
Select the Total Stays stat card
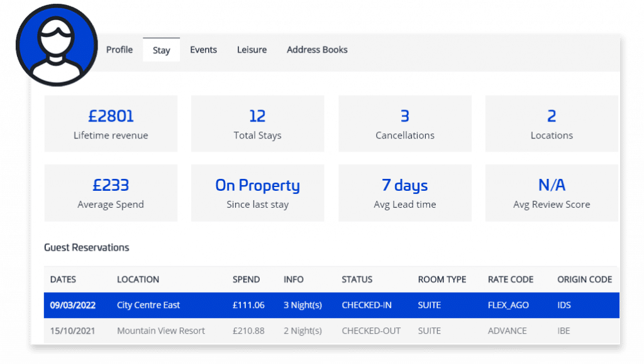[x=257, y=124]
